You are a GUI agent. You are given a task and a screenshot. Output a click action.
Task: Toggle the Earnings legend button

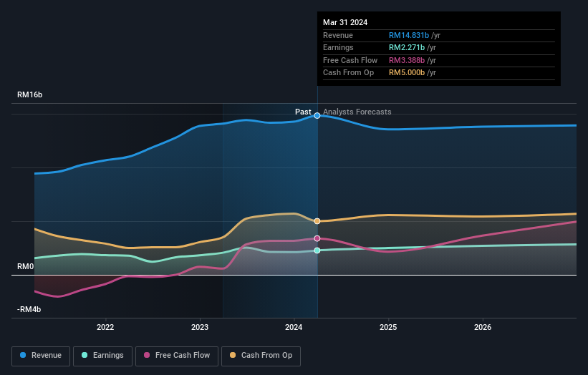pyautogui.click(x=102, y=356)
